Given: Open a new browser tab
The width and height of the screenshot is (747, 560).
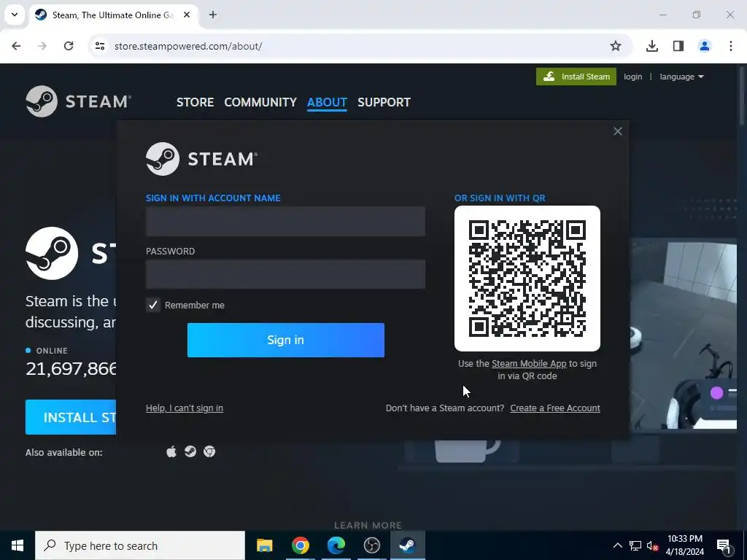Looking at the screenshot, I should (213, 15).
